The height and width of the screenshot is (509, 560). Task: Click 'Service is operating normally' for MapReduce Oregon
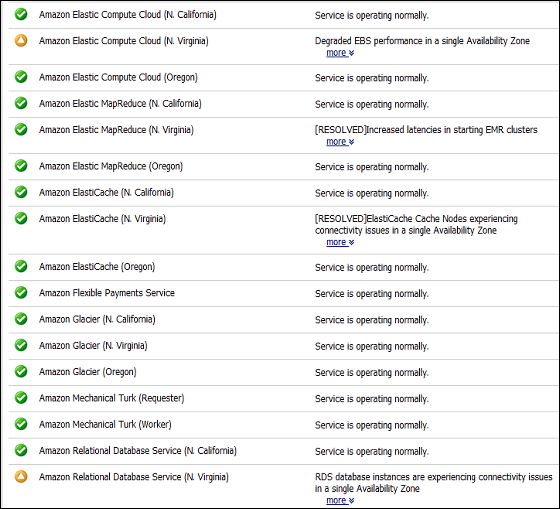click(x=372, y=167)
